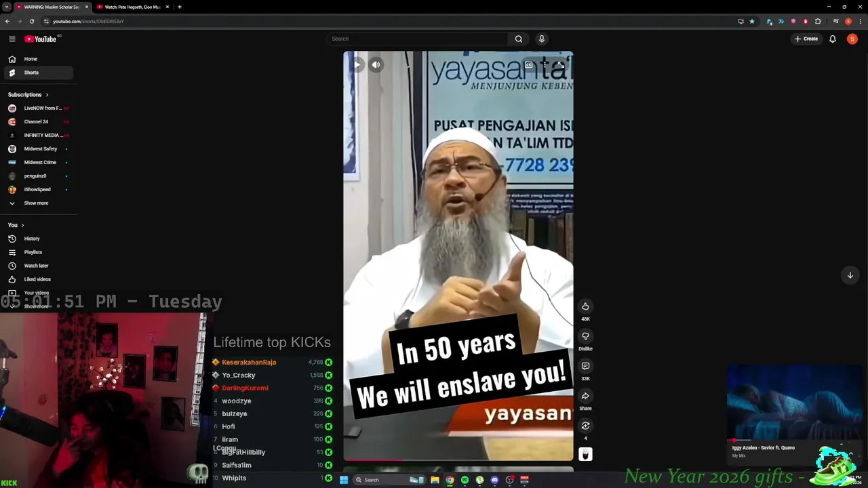Play the Shorts video
This screenshot has height=488, width=868.
click(x=357, y=65)
